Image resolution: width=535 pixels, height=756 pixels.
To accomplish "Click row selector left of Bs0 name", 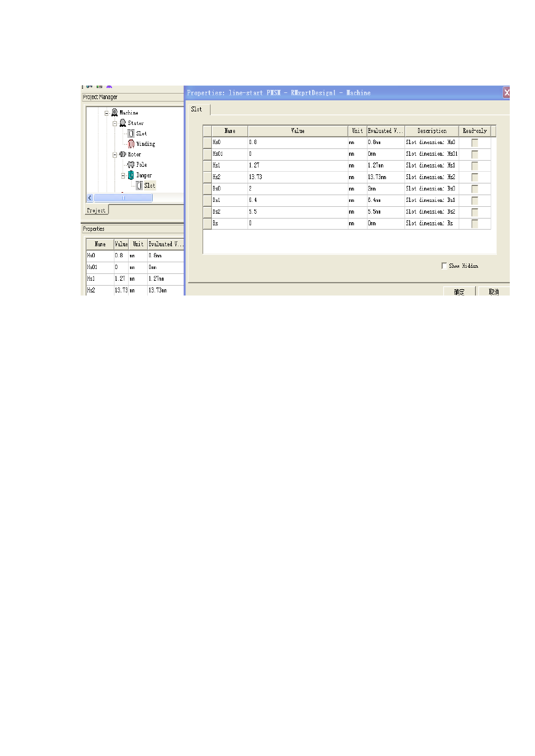I will tap(207, 189).
